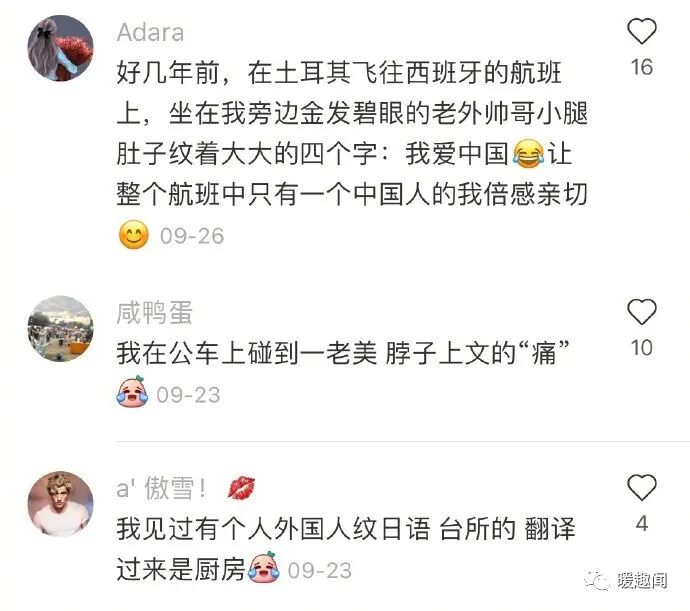Click the peach emoji after 过来是厨房

point(264,568)
